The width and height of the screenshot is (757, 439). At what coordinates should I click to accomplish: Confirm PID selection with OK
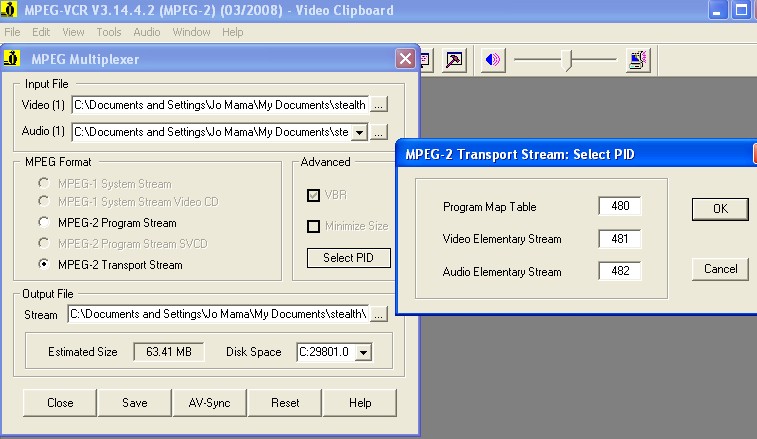pyautogui.click(x=720, y=209)
